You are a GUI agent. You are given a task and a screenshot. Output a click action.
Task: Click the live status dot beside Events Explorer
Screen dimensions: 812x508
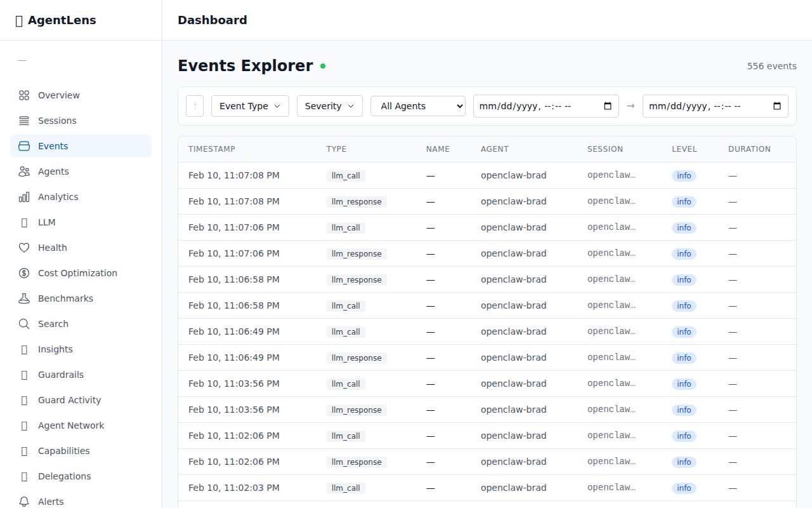[x=323, y=66]
